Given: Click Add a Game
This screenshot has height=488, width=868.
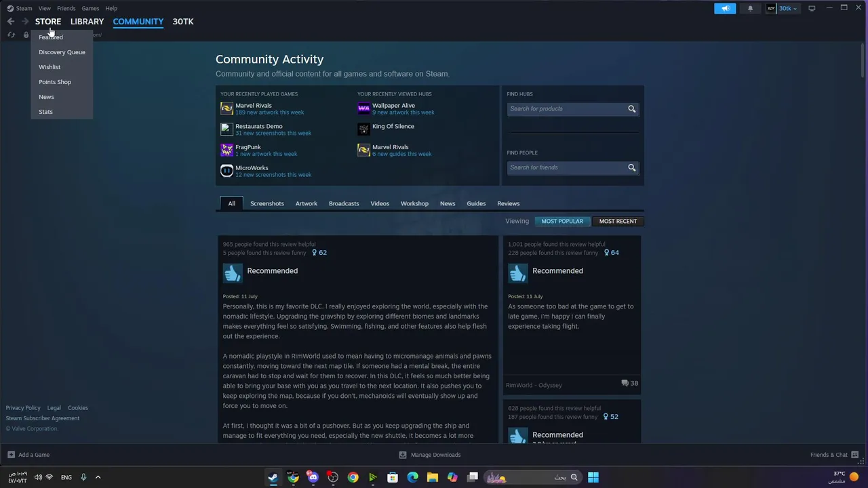Looking at the screenshot, I should pos(28,455).
